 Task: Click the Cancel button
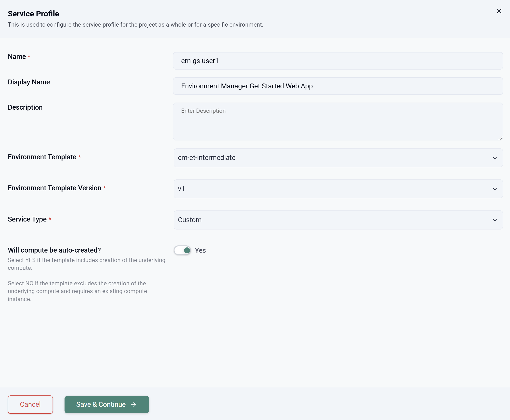pyautogui.click(x=30, y=404)
